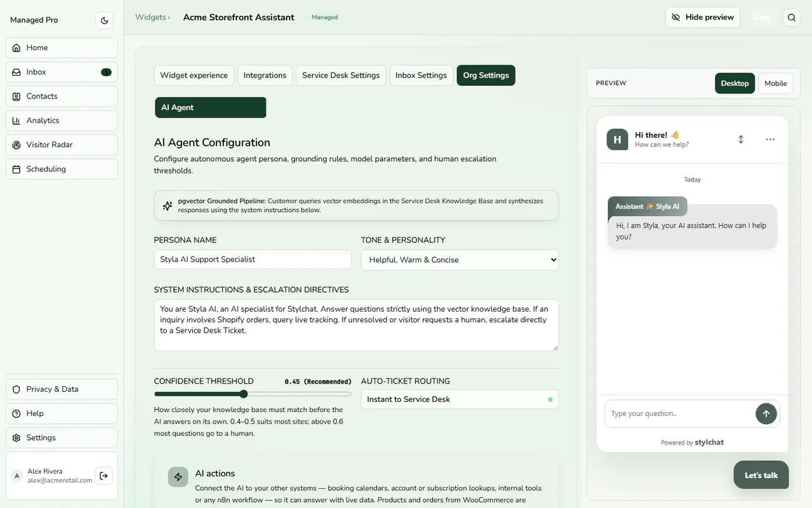Open Privacy & Data in the sidebar
This screenshot has width=812, height=508.
62,389
